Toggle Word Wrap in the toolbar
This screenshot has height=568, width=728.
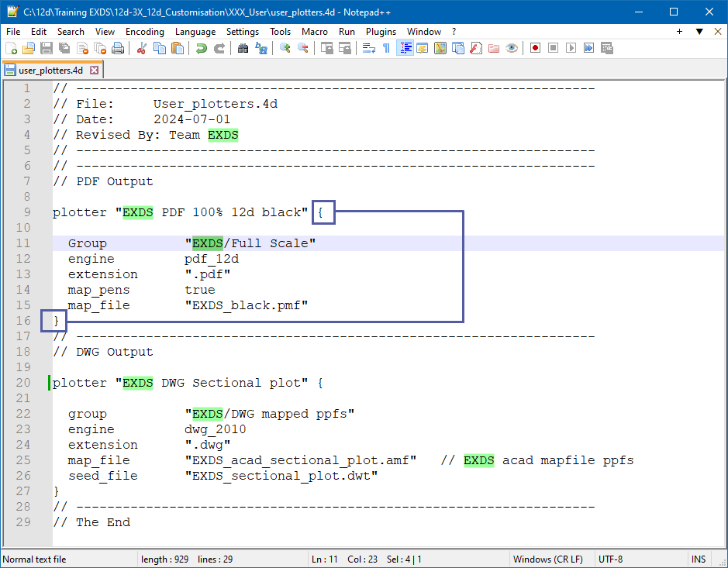point(368,48)
